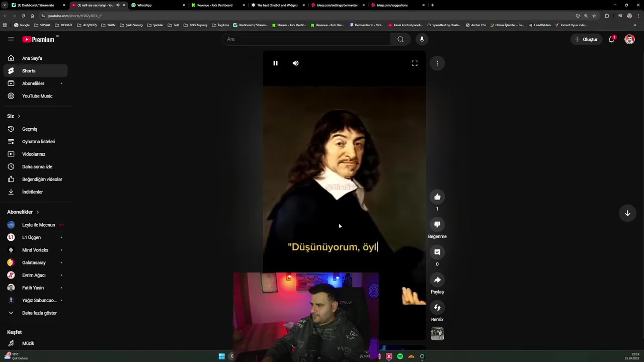Open the ALIŞVERİŞ bookmark folder
Viewport: 644px width, 362px height.
[x=87, y=25]
